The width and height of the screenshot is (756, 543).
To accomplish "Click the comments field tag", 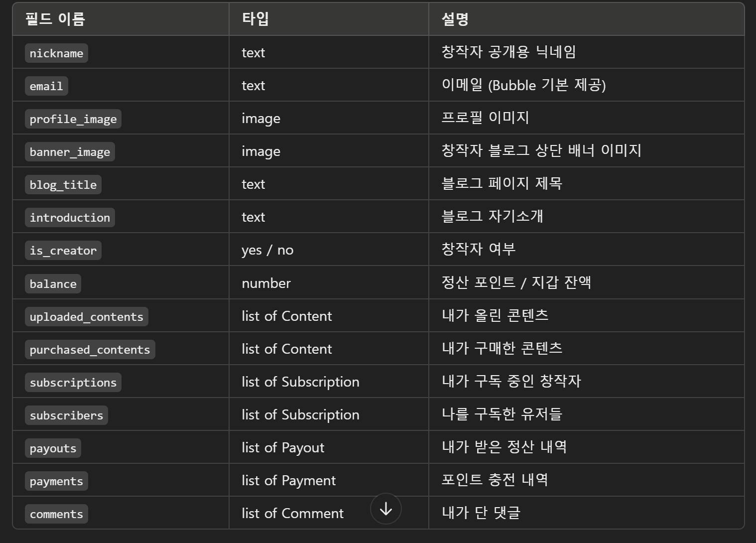I will click(56, 514).
